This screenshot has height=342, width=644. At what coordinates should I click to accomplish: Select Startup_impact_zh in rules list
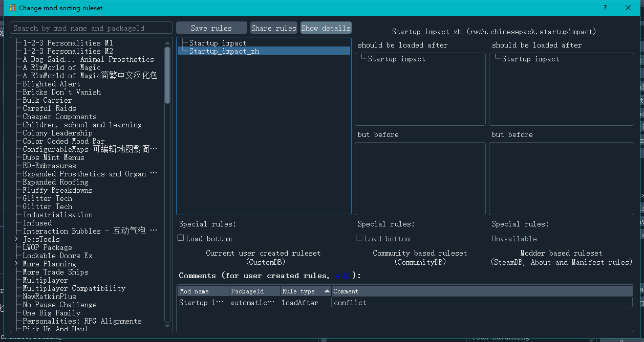tap(224, 51)
